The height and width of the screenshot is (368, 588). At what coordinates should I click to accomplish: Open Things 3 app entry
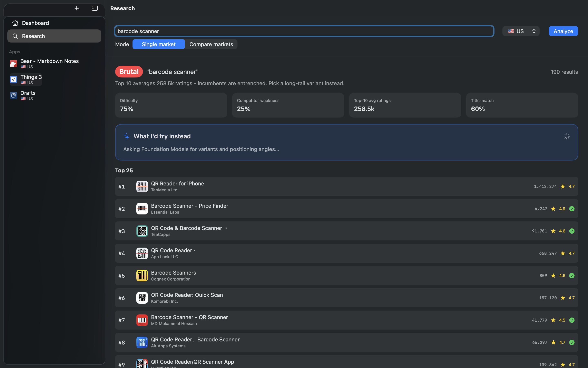(26, 80)
